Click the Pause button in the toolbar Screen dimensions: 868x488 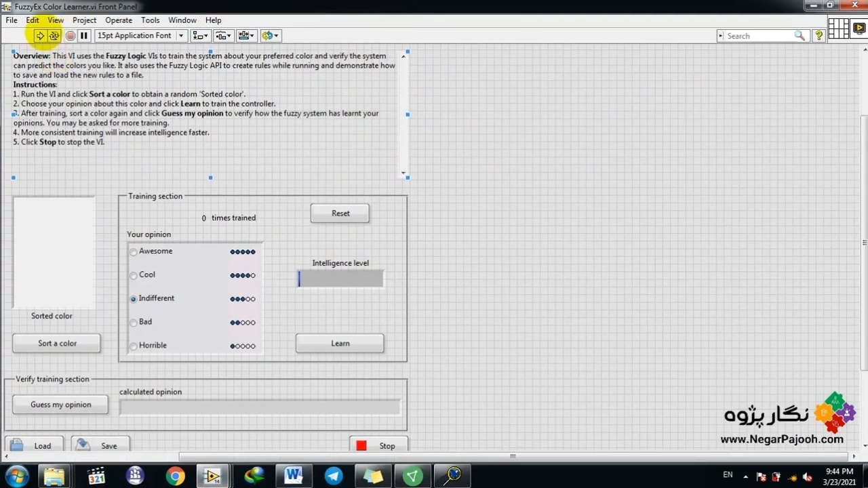click(x=84, y=36)
